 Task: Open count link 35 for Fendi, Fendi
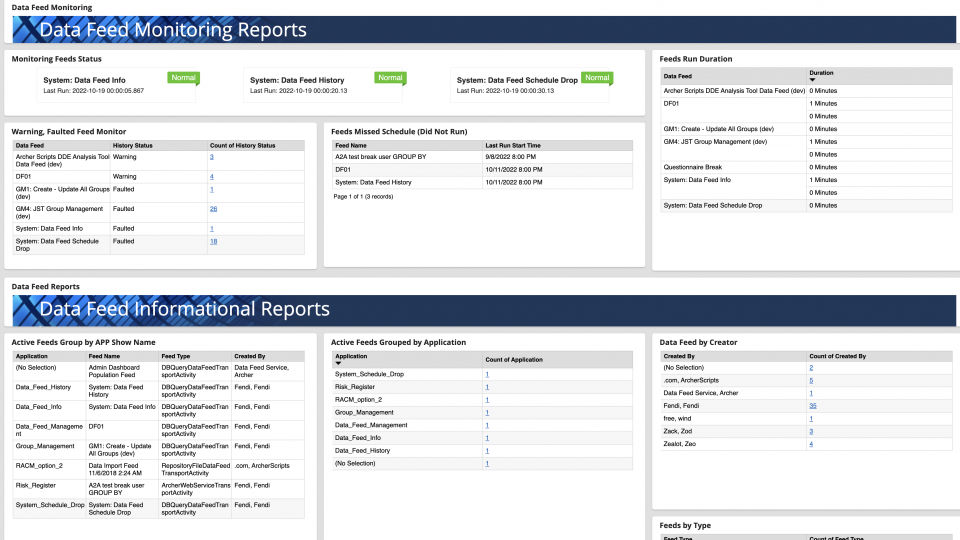point(812,406)
